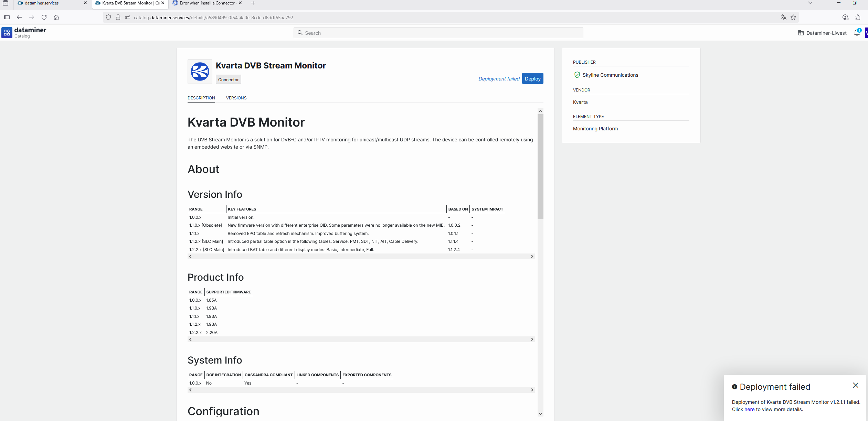This screenshot has width=868, height=421.
Task: Click the SUPPORTED FIRMWARE column header
Action: point(229,292)
